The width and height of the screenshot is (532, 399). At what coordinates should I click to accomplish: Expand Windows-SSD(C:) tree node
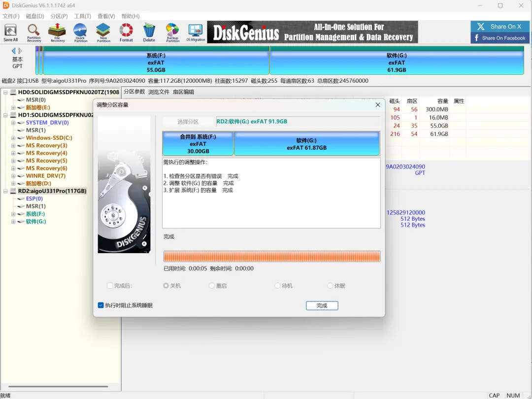pos(13,138)
